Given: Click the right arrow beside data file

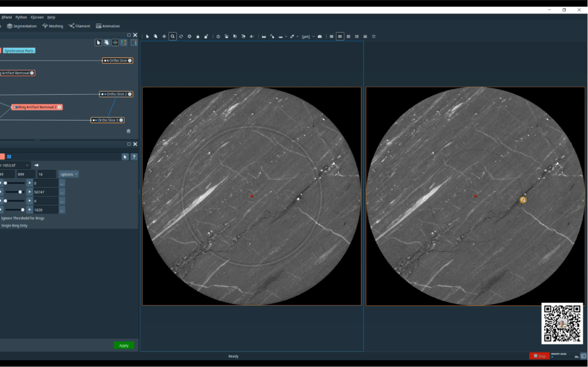Looking at the screenshot, I should (36, 165).
